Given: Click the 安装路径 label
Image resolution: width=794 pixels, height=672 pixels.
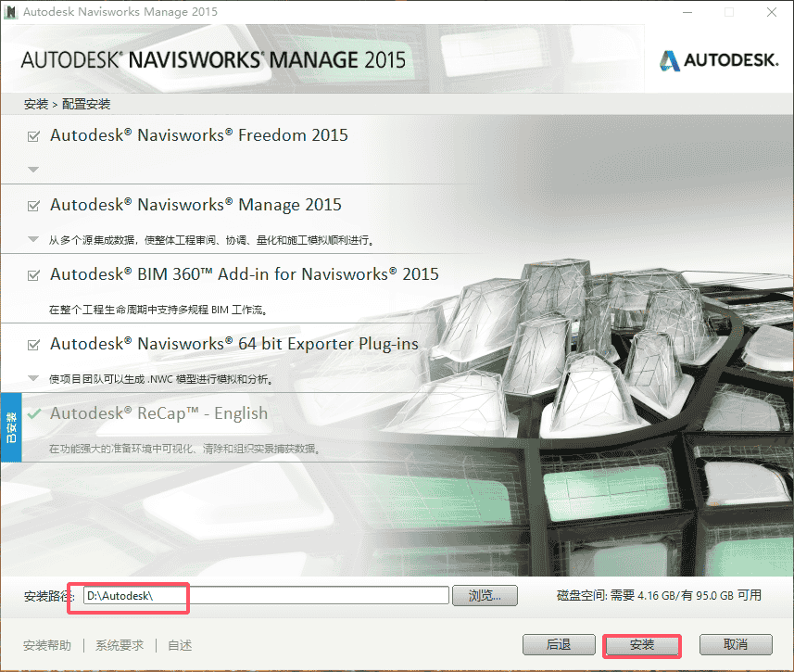Looking at the screenshot, I should 49,596.
